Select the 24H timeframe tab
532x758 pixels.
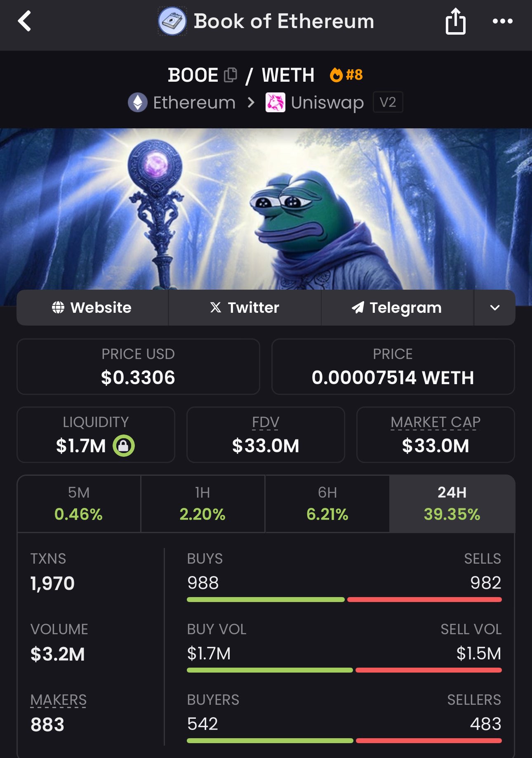click(x=452, y=504)
